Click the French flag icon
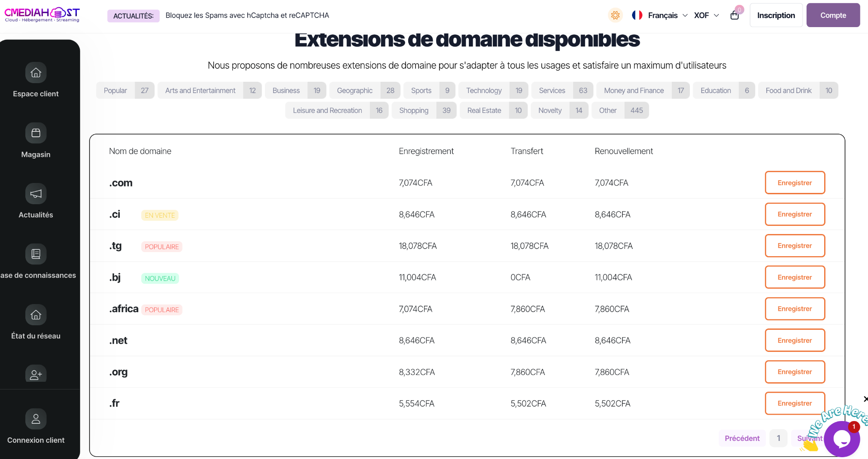This screenshot has width=868, height=459. (x=637, y=15)
